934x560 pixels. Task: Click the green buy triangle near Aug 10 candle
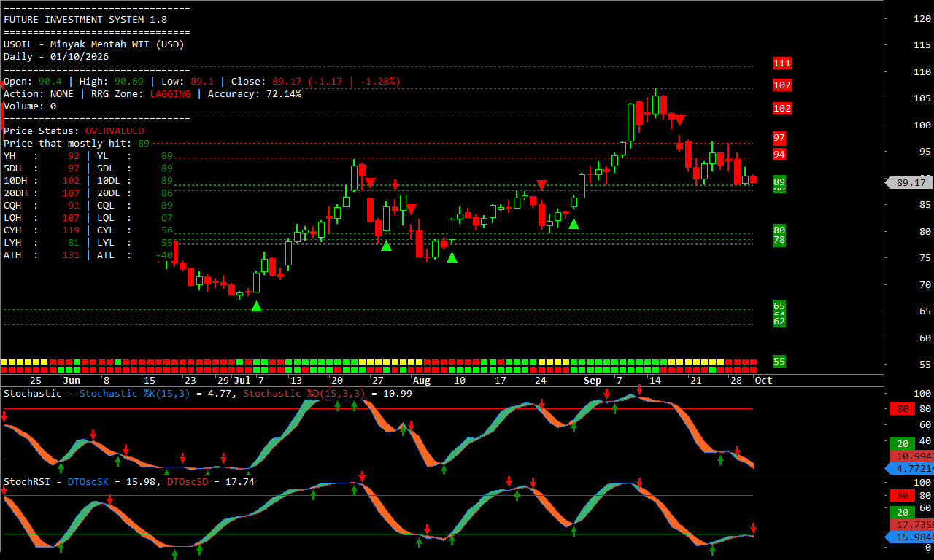(452, 257)
